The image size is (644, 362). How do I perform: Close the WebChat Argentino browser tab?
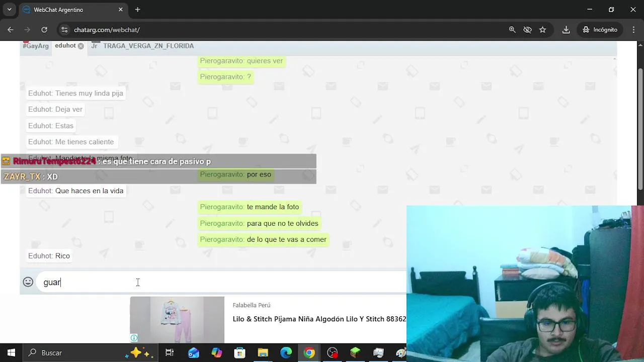click(121, 10)
